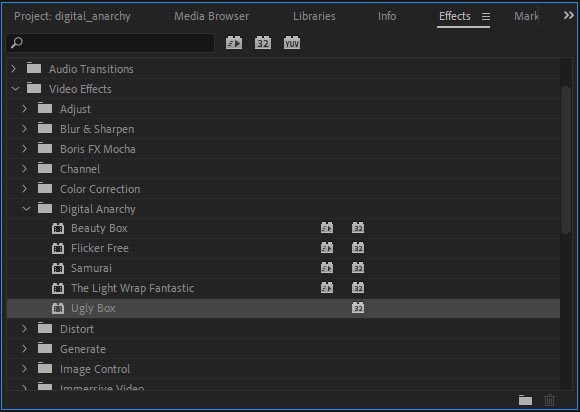Expand the Adjust folder
This screenshot has width=580, height=412.
tap(24, 109)
